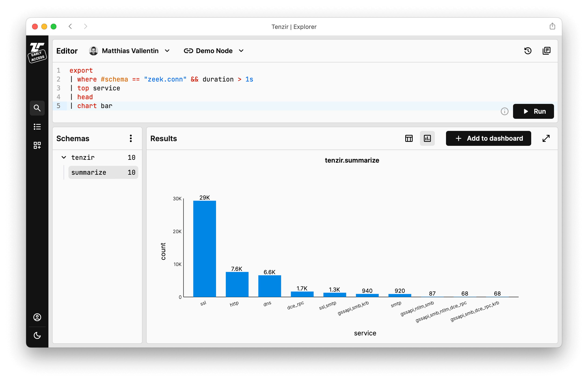Image resolution: width=588 pixels, height=382 pixels.
Task: Open the dashboard grid icon in sidebar
Action: [x=37, y=145]
